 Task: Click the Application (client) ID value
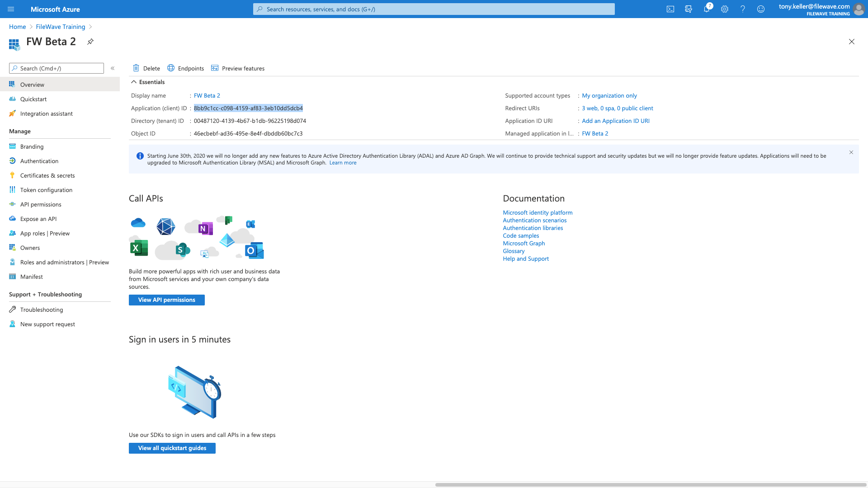tap(248, 108)
